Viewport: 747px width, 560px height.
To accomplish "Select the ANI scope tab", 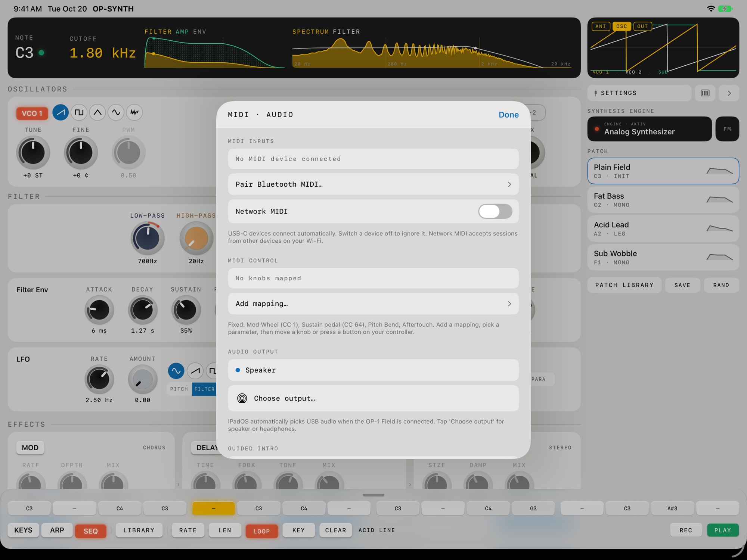I will tap(601, 26).
